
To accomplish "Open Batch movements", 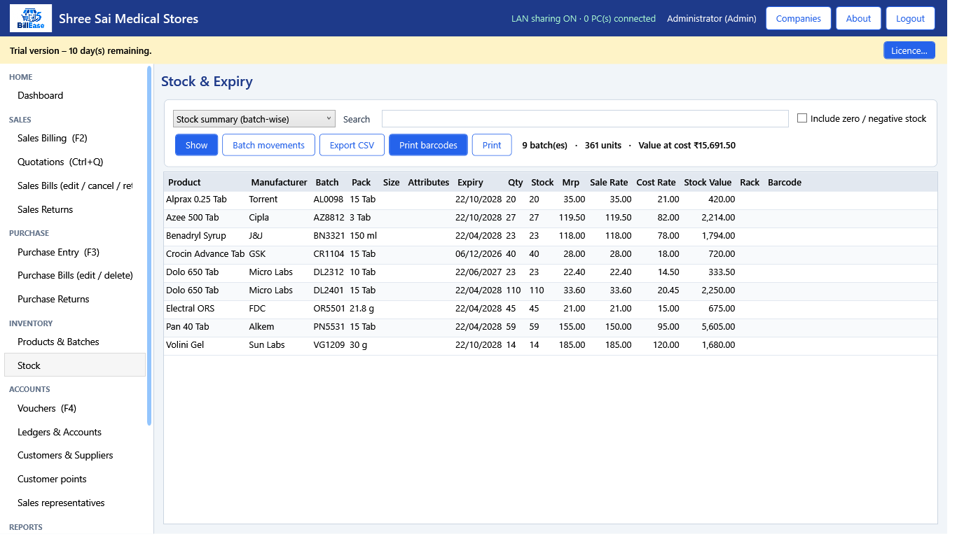I will pos(269,145).
